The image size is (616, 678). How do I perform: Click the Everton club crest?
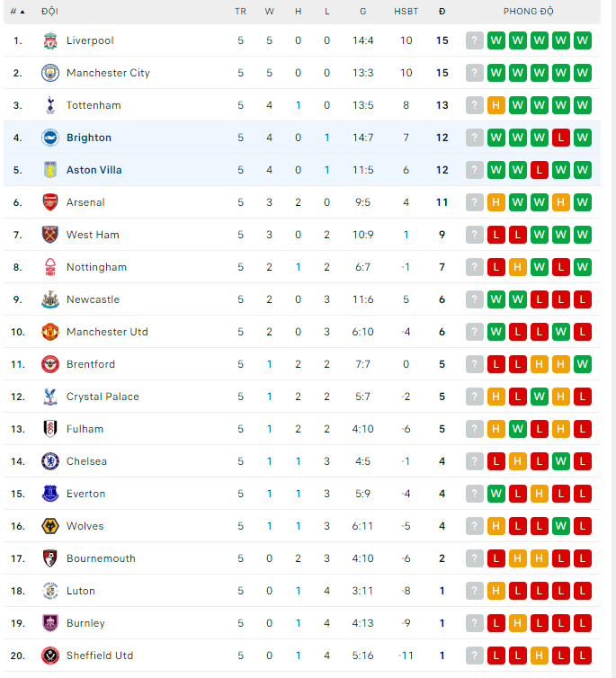pos(50,494)
